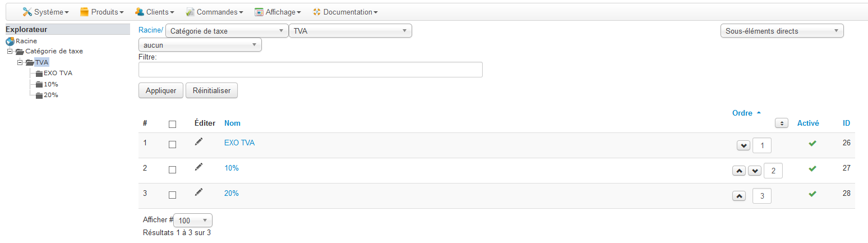Open the Sous-éléments directs dropdown
This screenshot has height=243, width=868.
click(x=782, y=31)
